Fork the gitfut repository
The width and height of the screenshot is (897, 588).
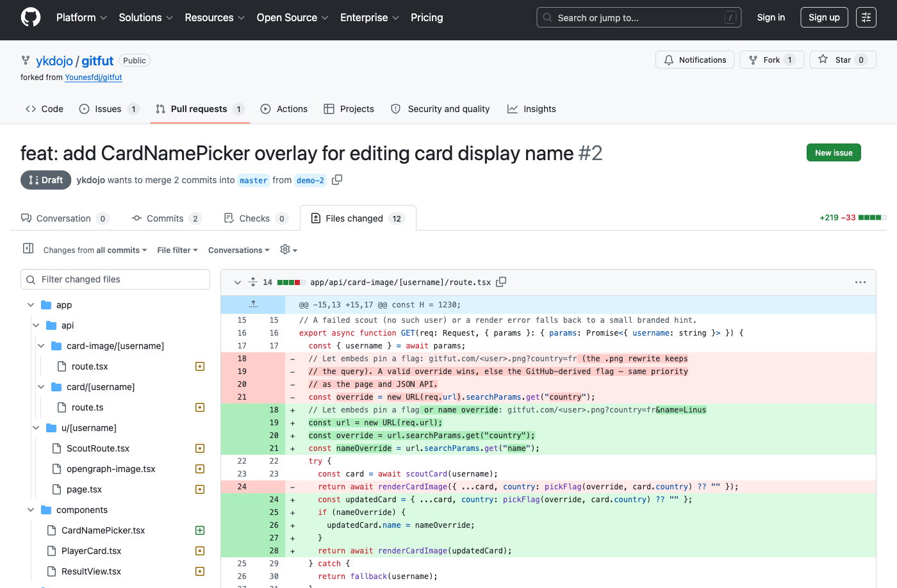[771, 60]
